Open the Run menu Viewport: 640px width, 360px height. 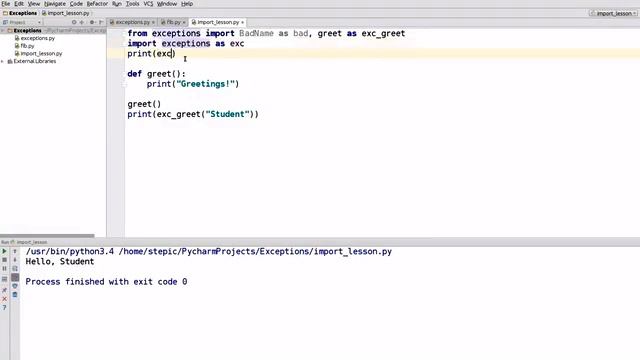[117, 4]
